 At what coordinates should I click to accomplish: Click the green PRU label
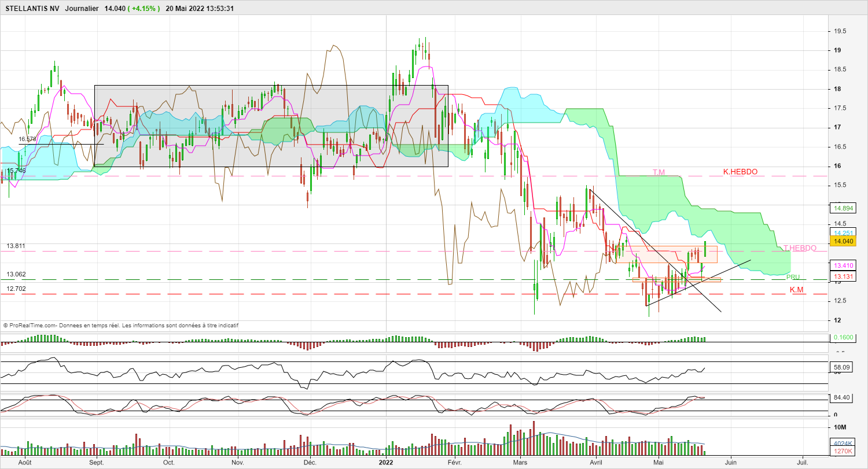(793, 277)
